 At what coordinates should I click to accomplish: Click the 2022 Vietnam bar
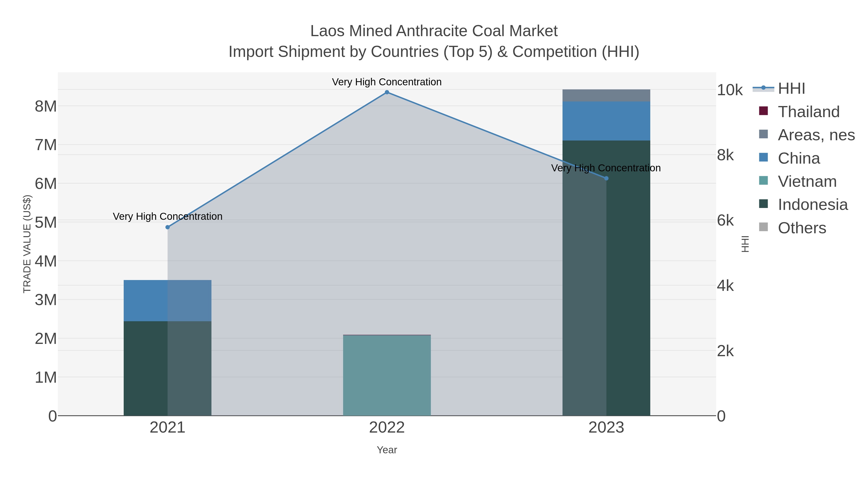coord(387,375)
